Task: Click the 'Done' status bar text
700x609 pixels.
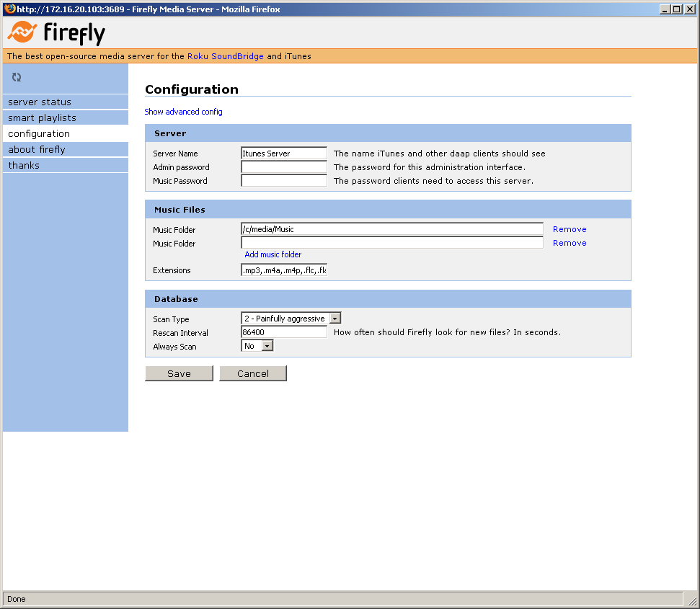Action: [17, 599]
